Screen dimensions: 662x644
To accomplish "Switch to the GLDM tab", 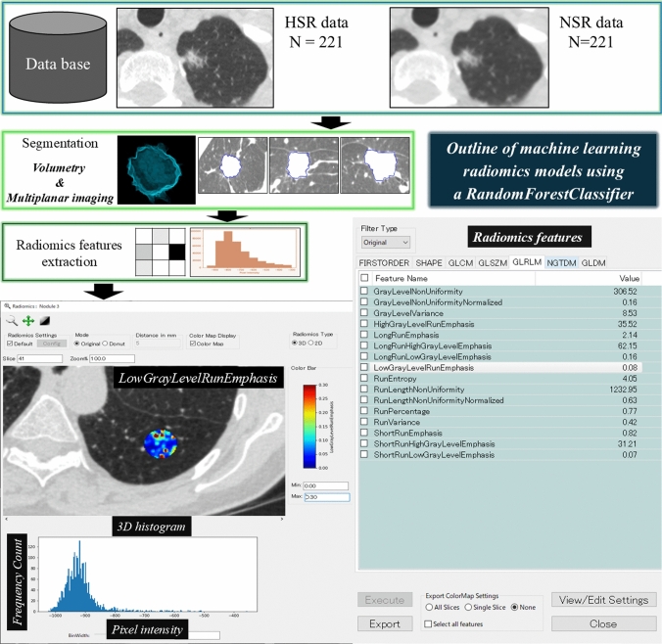I will [x=593, y=263].
